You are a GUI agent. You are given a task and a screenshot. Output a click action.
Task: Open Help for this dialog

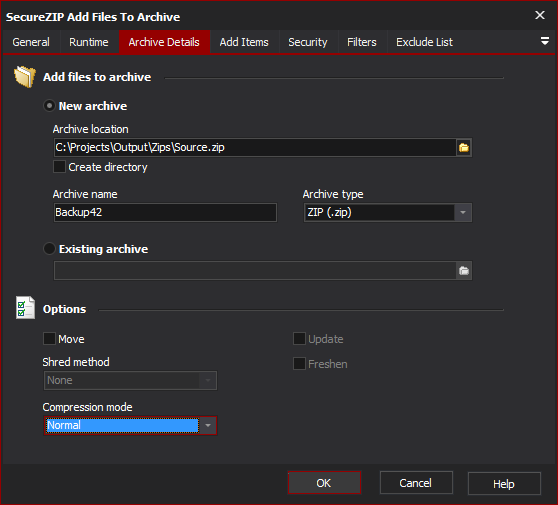tap(504, 483)
